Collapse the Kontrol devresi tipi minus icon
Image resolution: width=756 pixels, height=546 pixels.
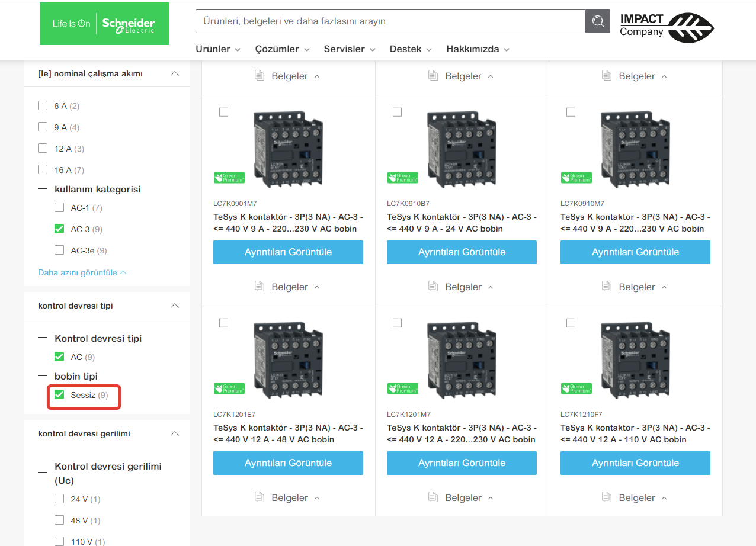pyautogui.click(x=43, y=338)
